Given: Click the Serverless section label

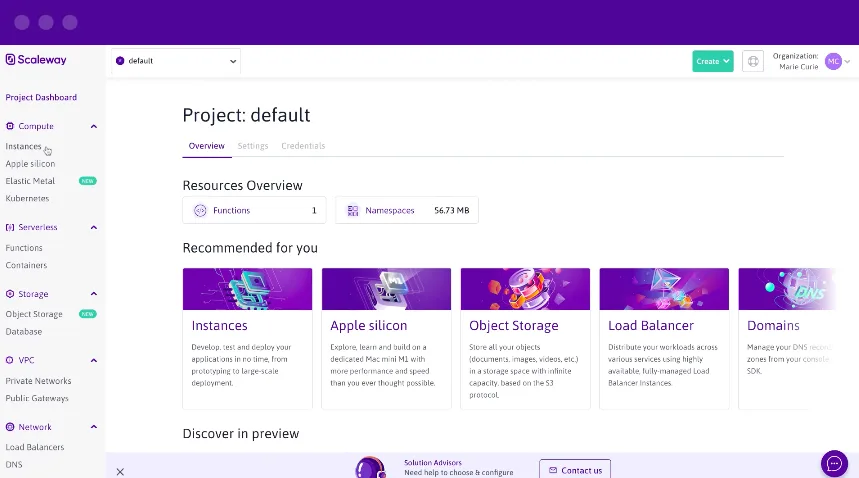Looking at the screenshot, I should click(x=38, y=227).
